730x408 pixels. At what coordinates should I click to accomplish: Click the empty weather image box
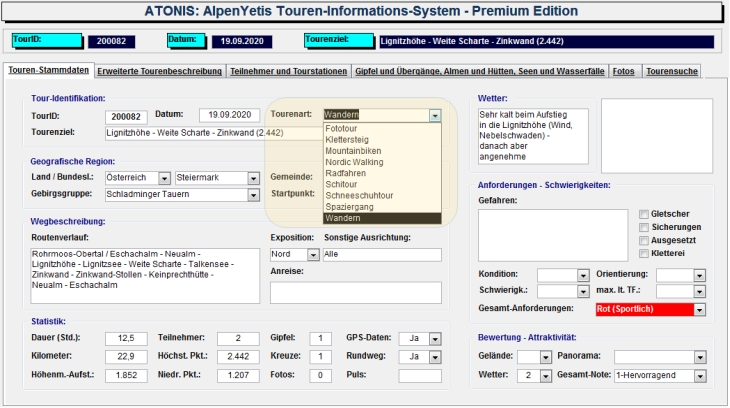coord(657,136)
